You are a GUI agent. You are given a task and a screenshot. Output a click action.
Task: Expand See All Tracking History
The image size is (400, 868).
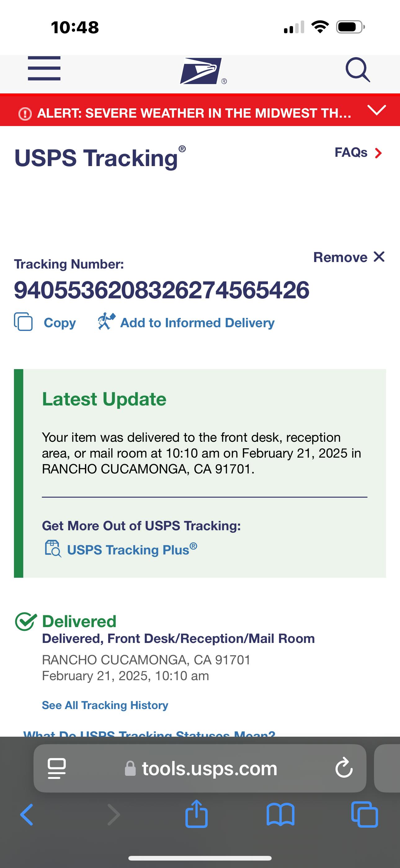pyautogui.click(x=105, y=705)
